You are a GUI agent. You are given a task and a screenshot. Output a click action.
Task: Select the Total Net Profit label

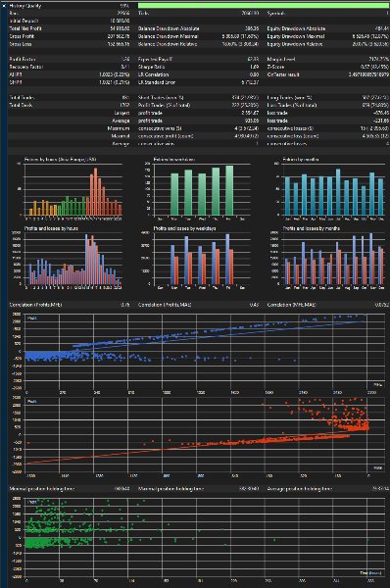[x=25, y=28]
